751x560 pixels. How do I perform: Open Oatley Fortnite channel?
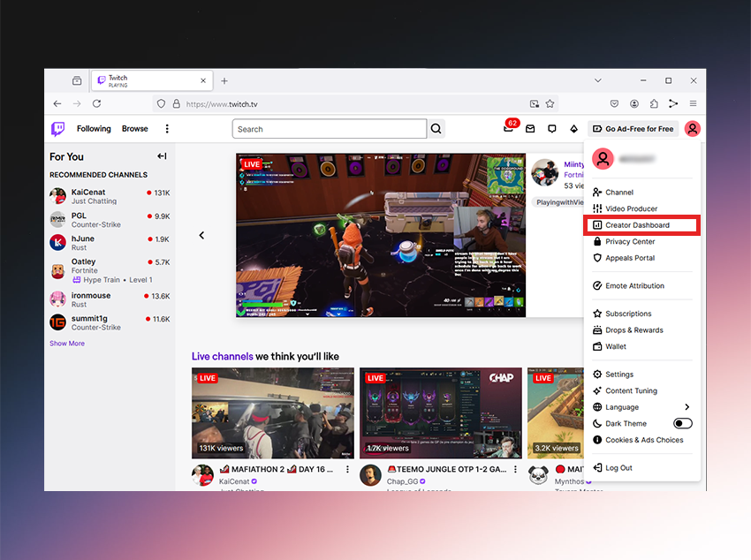click(110, 270)
